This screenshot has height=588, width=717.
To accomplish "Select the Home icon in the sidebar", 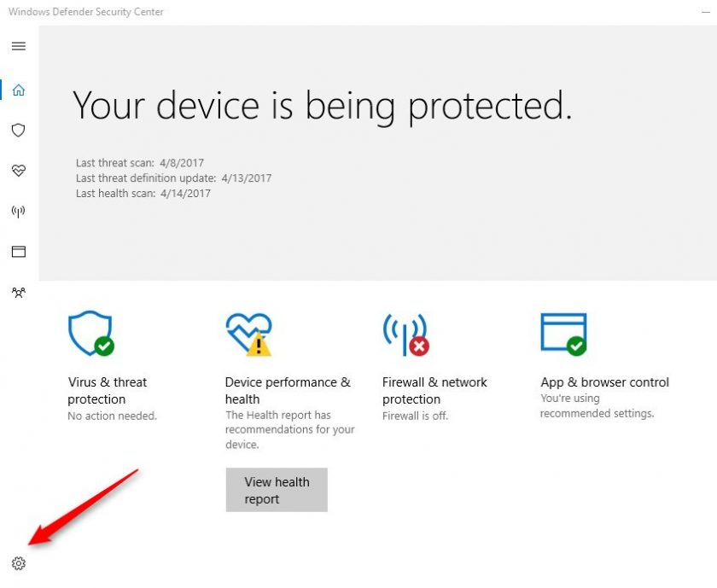I will click(x=19, y=89).
